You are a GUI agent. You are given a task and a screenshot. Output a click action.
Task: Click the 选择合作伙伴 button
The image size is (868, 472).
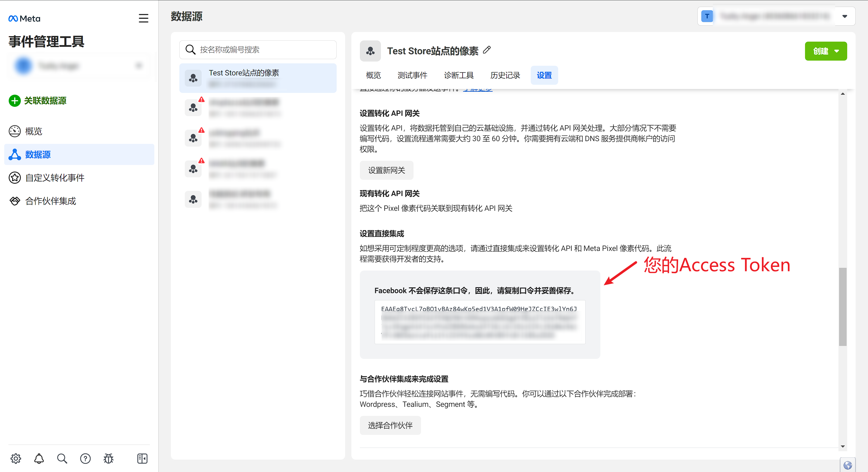click(x=390, y=426)
